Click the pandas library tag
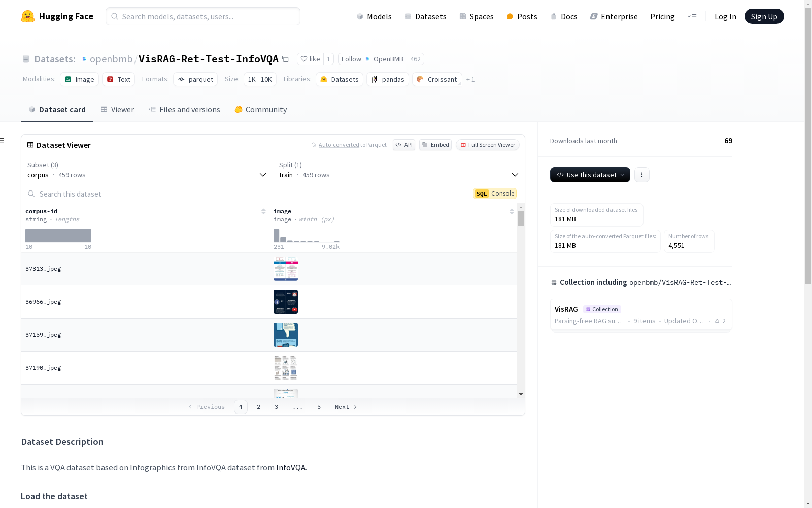This screenshot has height=508, width=812. click(x=388, y=79)
